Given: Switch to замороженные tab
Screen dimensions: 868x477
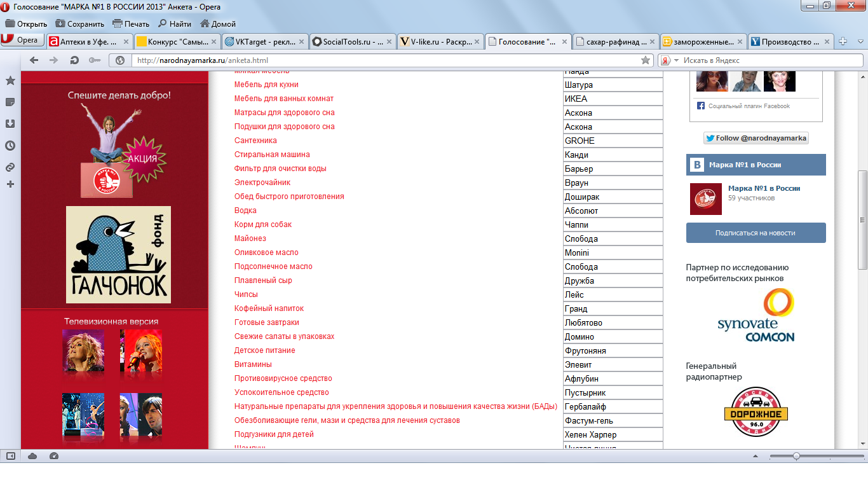Looking at the screenshot, I should (x=703, y=41).
